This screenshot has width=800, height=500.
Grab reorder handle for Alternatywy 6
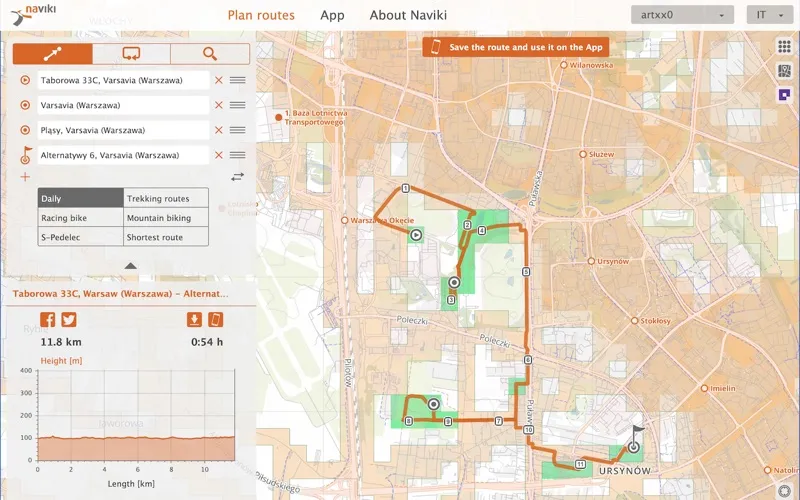coord(237,155)
